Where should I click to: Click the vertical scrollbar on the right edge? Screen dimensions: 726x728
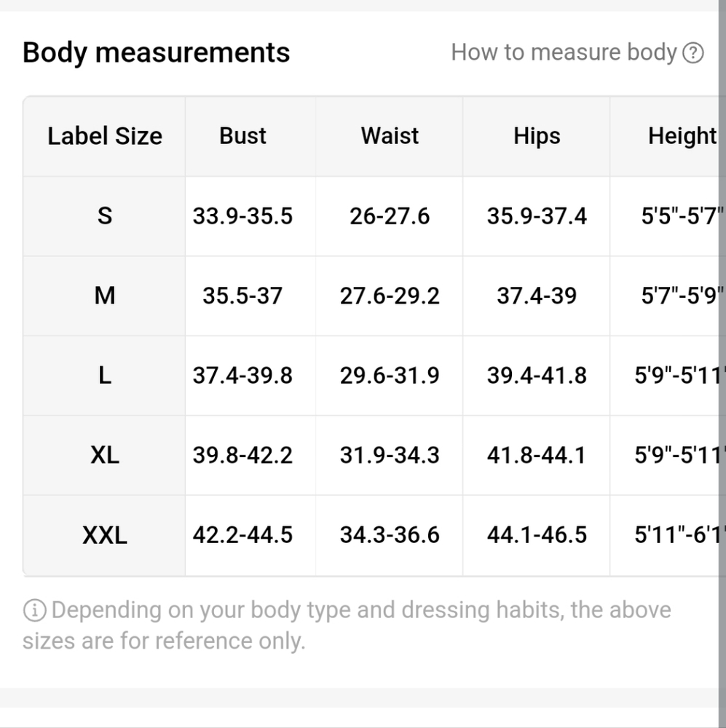(x=721, y=364)
